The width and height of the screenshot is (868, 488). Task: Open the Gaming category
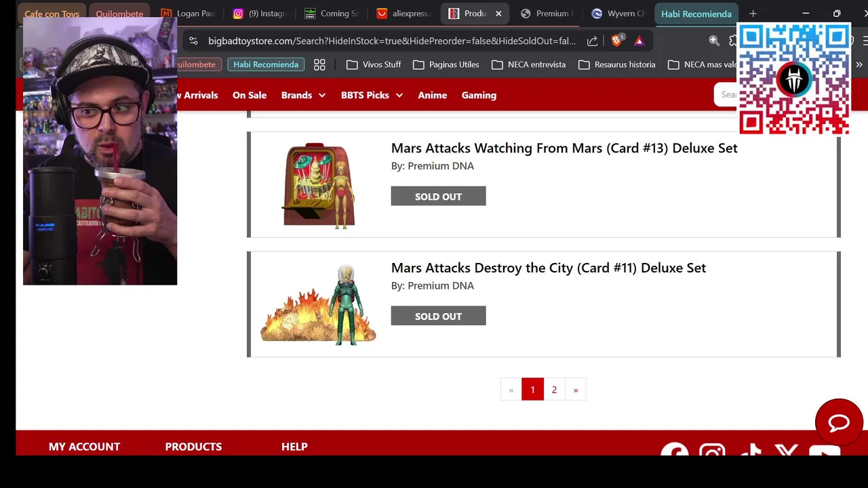coord(479,95)
